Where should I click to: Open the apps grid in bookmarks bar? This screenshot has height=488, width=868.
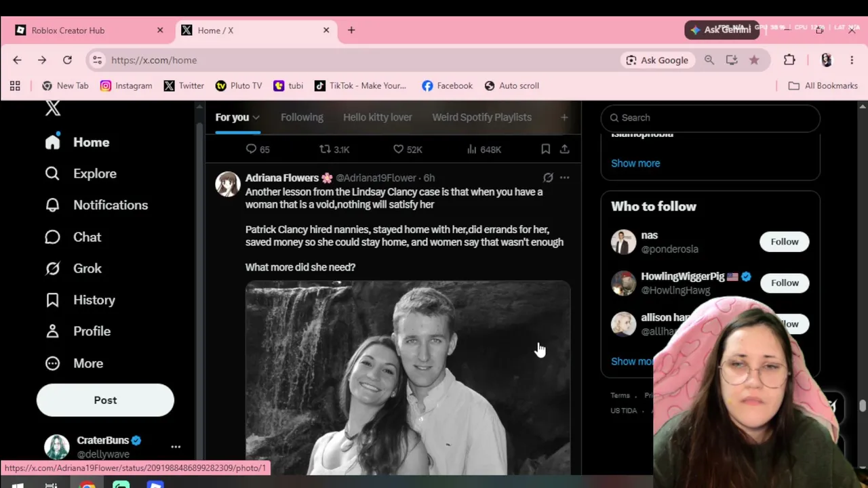[15, 86]
